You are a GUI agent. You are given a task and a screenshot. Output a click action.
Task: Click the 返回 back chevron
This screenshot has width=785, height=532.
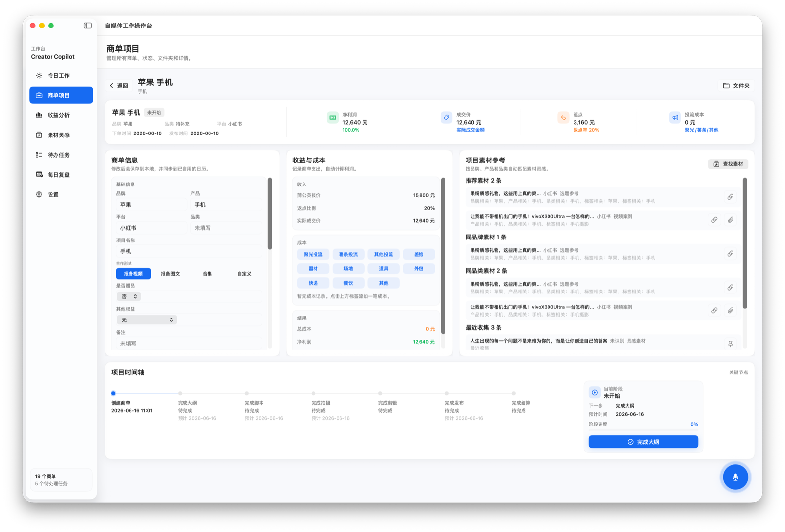[x=111, y=86]
